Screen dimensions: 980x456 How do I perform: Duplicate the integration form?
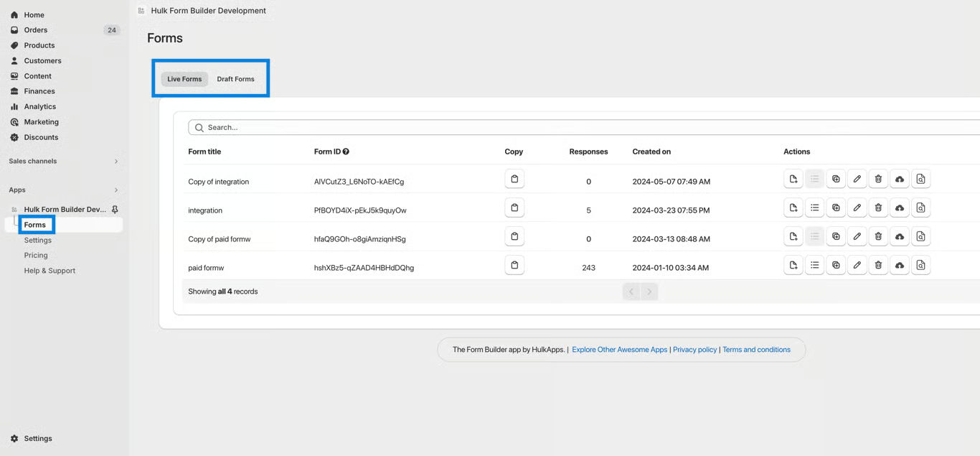tap(836, 208)
